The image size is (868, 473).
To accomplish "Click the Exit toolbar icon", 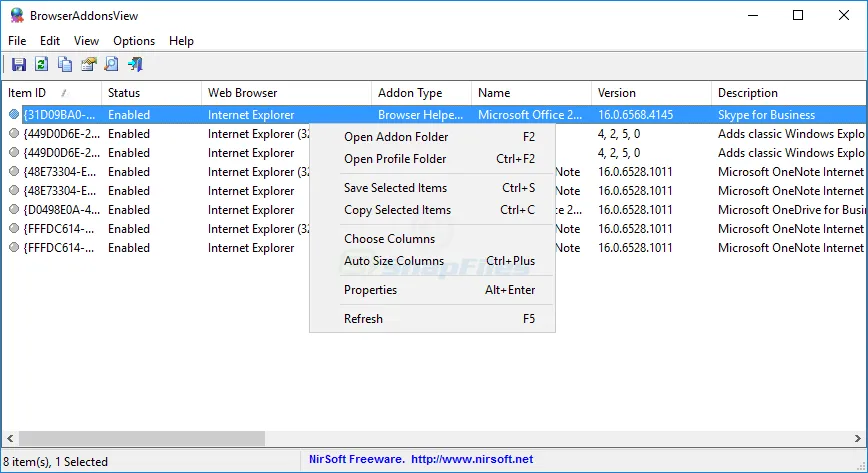I will 135,64.
